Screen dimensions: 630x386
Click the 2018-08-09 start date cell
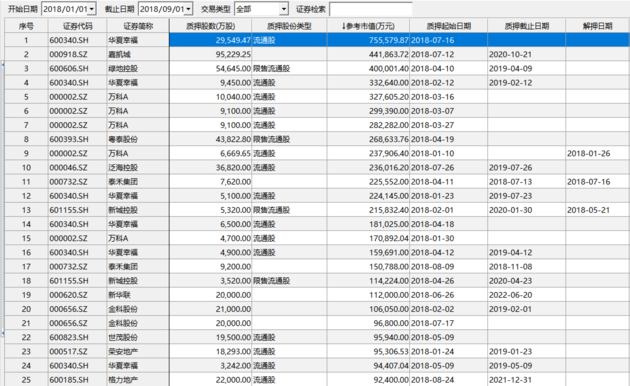coord(448,266)
